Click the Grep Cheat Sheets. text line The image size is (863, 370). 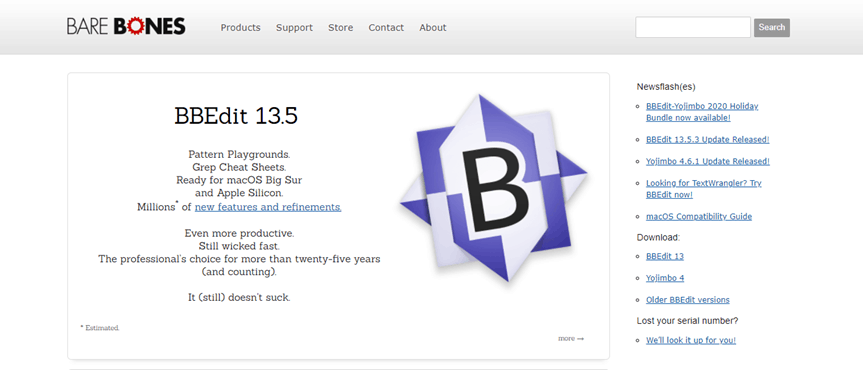point(239,167)
